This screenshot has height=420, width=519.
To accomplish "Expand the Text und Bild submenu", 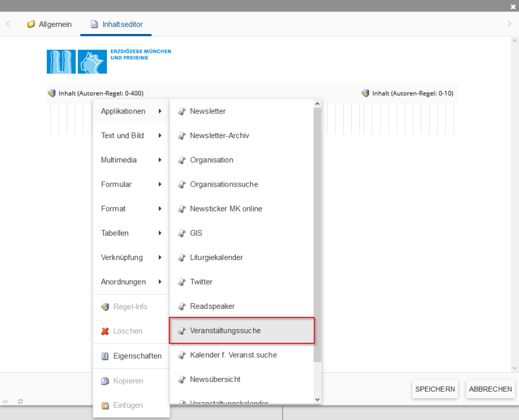I will (x=131, y=136).
